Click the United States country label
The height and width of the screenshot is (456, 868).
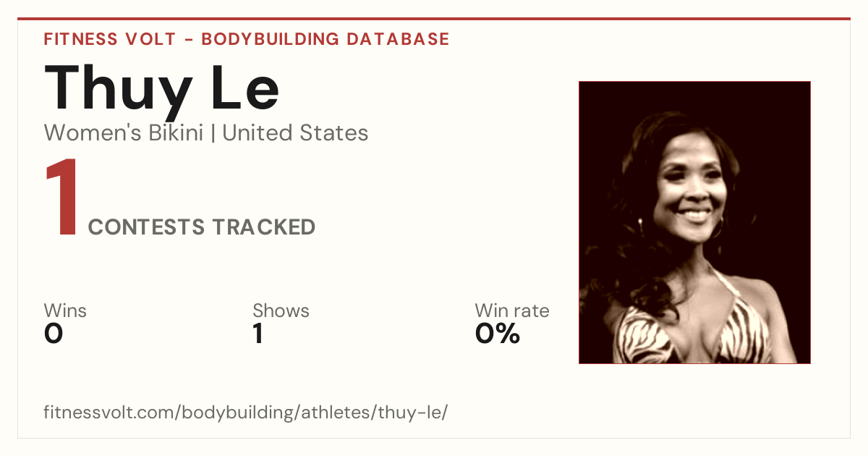pos(295,133)
